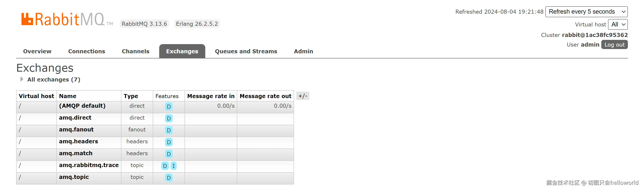This screenshot has height=191, width=644.
Task: Open the (AMQP default) exchange
Action: coord(82,106)
